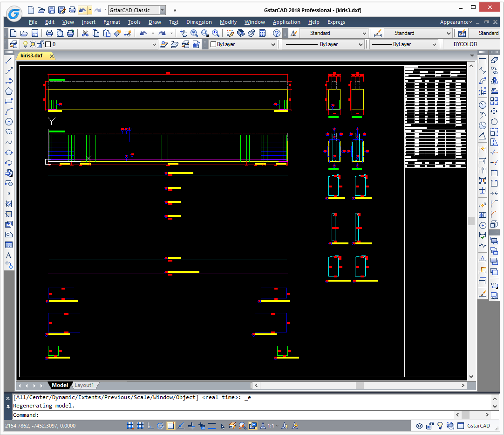This screenshot has height=435, width=504.
Task: Open the Dimension menu
Action: click(x=199, y=22)
